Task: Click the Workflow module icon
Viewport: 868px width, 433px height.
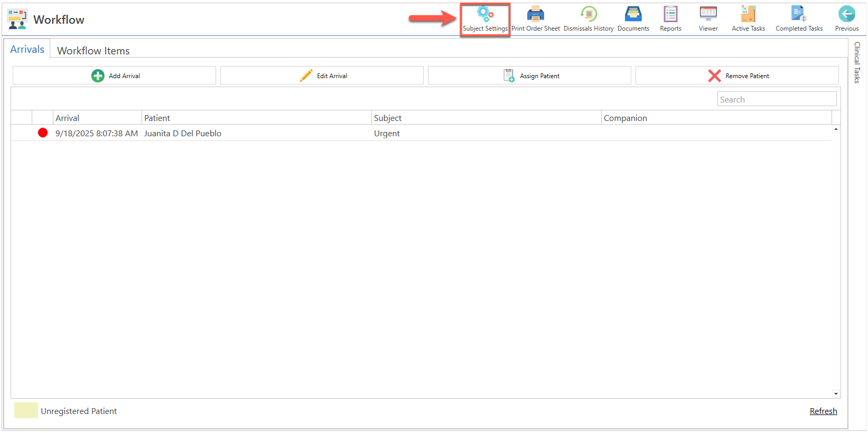Action: coord(17,19)
